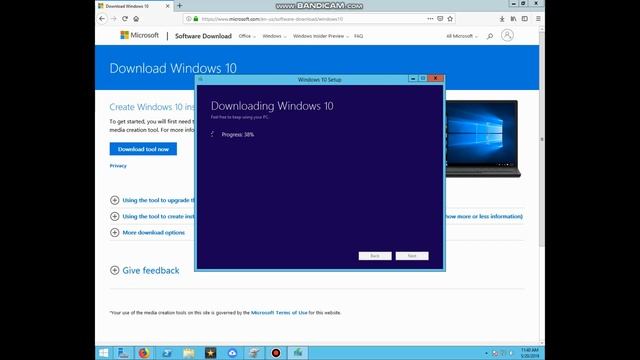Click the Pocket save icon
640x360 pixels.
[440, 19]
